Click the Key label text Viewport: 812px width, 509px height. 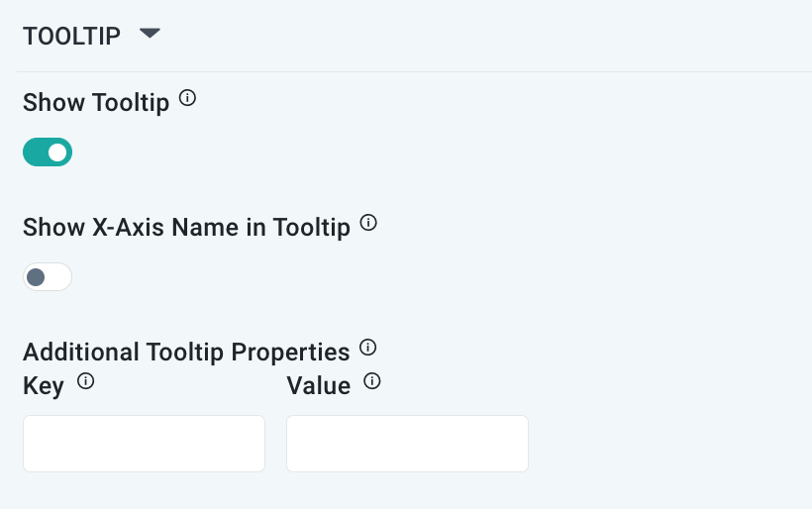click(44, 386)
